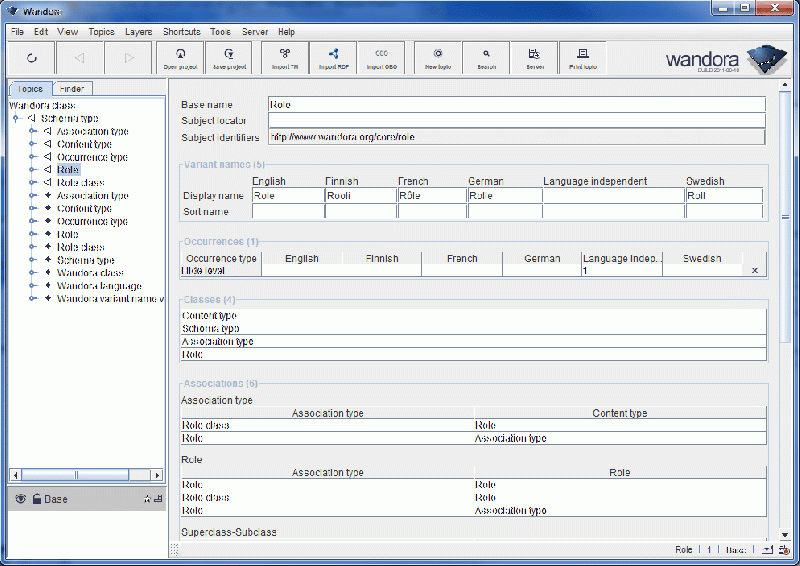Toggle the lock icon on Base layer
Viewport: 800px width, 566px height.
(36, 499)
